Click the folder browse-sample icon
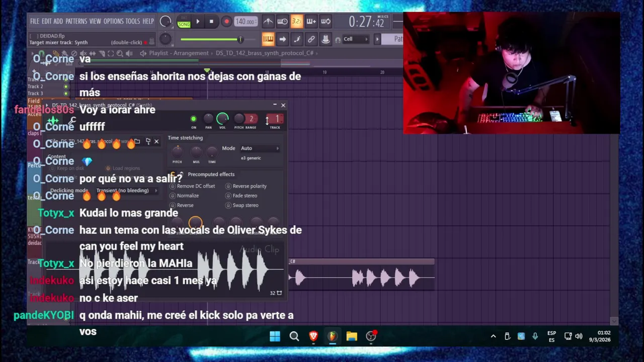 click(x=137, y=142)
